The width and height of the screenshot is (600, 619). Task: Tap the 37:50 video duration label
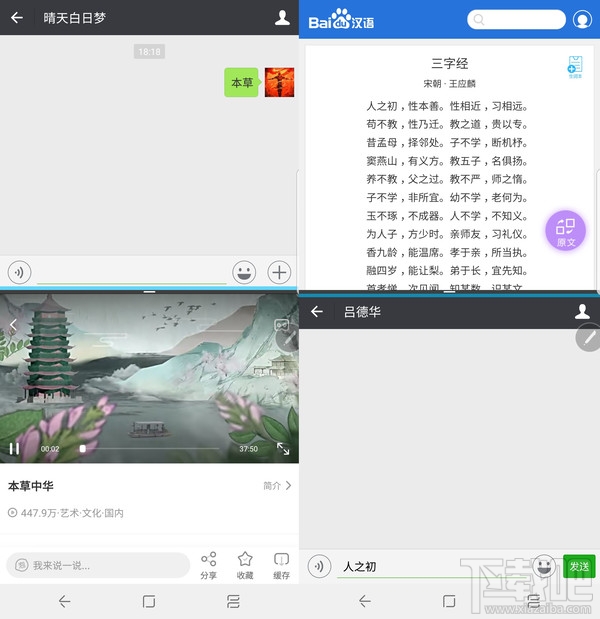(x=248, y=449)
